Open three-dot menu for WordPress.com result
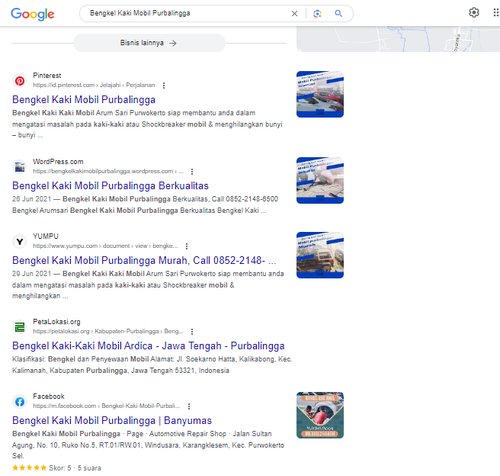 [x=192, y=172]
